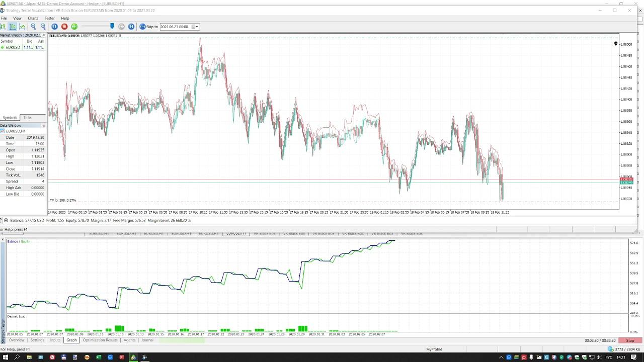Open Windows taskbar search
644x362 pixels.
click(17, 357)
